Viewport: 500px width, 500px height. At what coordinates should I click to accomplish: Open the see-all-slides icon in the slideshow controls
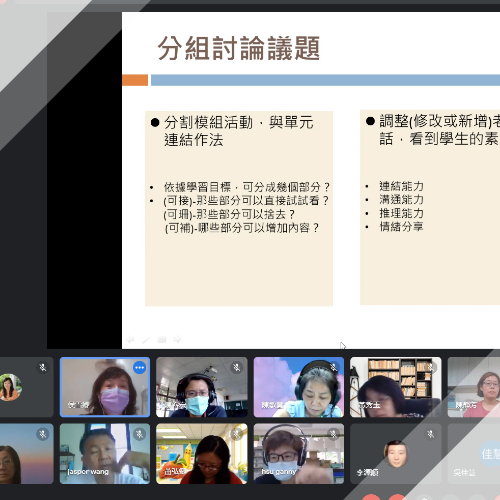point(162,339)
